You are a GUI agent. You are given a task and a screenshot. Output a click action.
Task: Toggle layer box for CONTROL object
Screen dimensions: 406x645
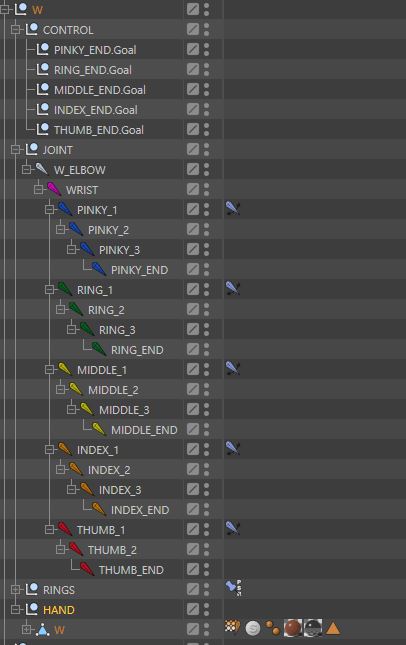(193, 29)
